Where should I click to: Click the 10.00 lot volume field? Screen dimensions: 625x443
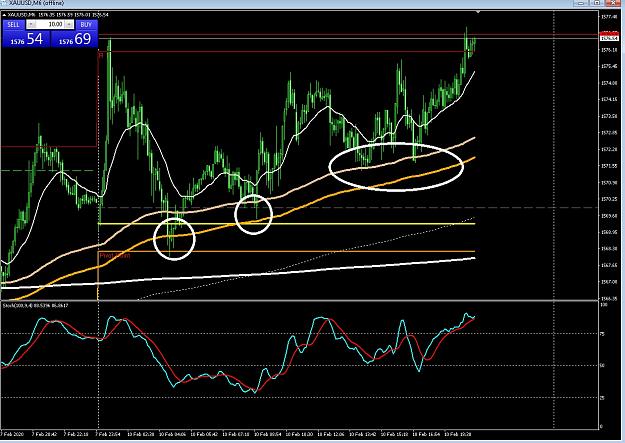50,25
